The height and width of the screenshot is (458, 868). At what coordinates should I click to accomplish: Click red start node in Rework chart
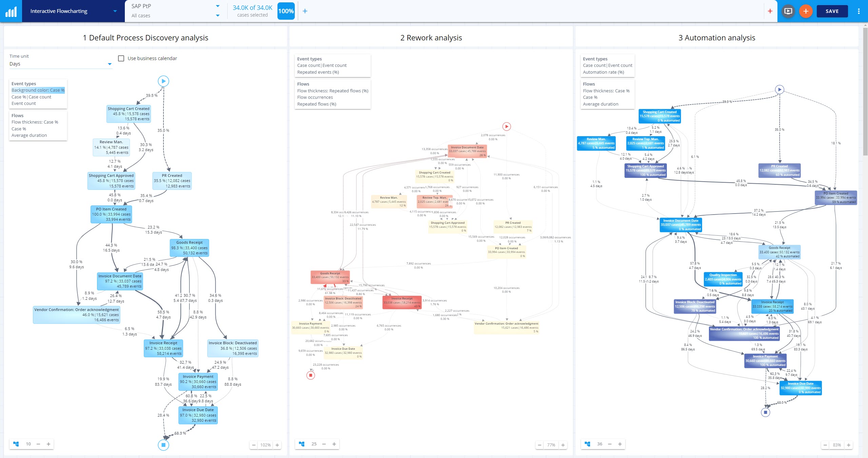pos(506,127)
